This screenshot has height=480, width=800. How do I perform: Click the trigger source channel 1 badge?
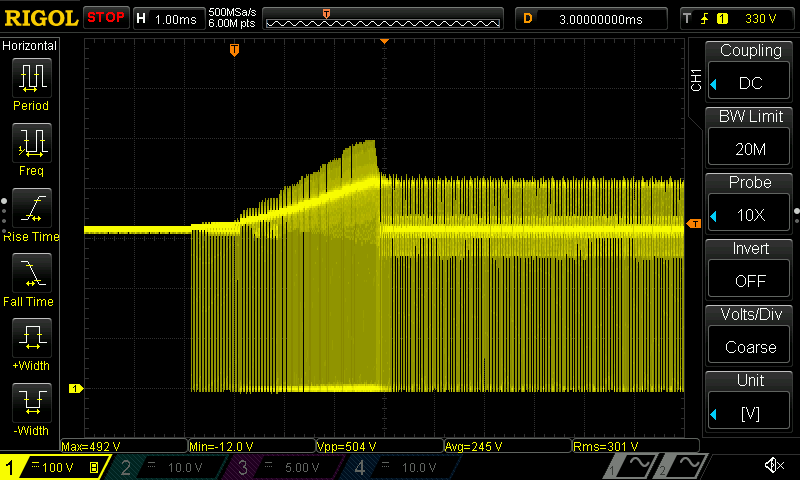coord(722,19)
